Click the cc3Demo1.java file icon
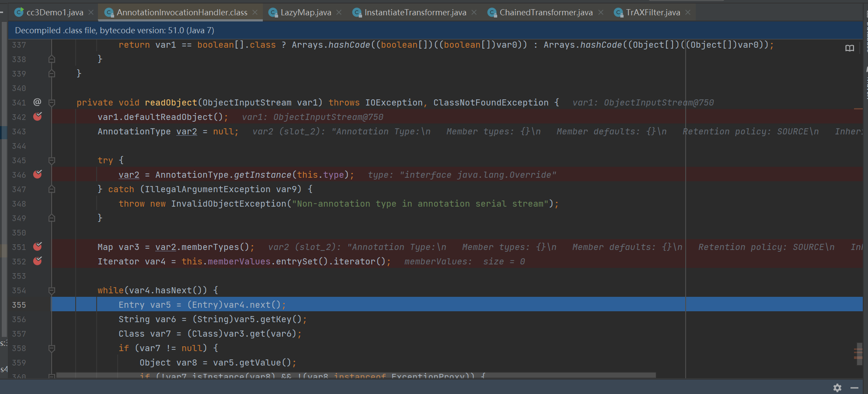The image size is (868, 394). pos(19,12)
